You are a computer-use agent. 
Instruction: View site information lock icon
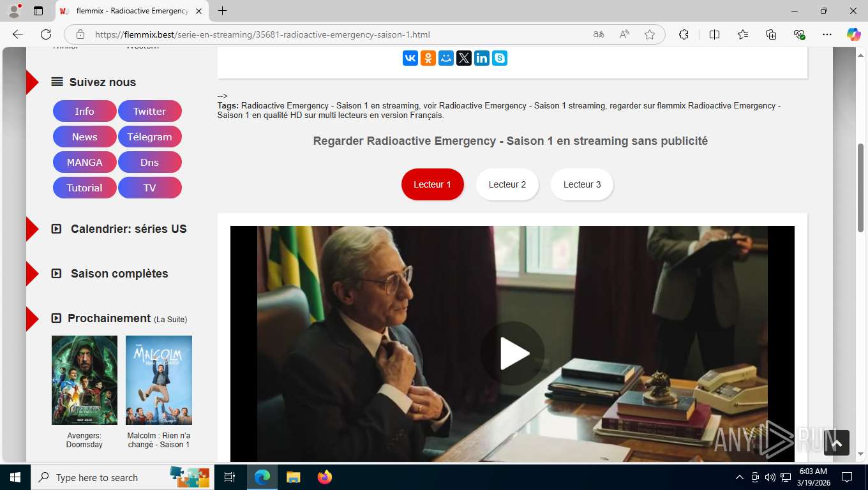80,34
